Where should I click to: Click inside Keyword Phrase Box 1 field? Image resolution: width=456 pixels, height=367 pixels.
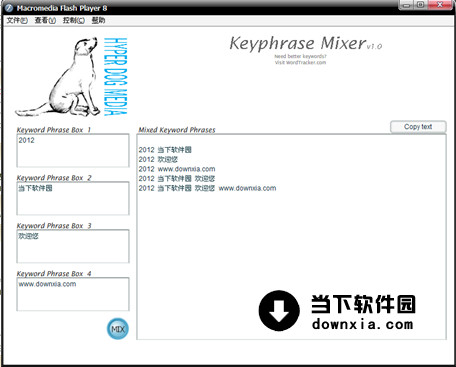[73, 150]
